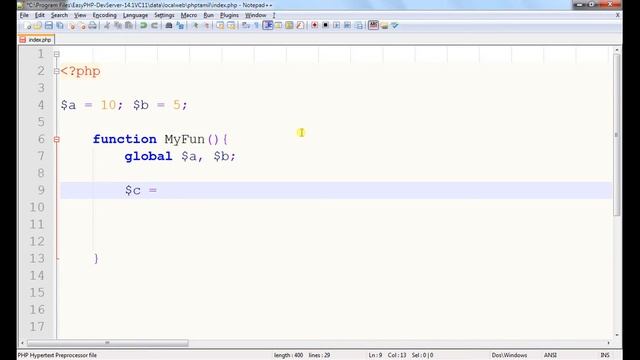Viewport: 640px width, 360px height.
Task: Click Run macro multiple times icon
Action: coord(347,25)
